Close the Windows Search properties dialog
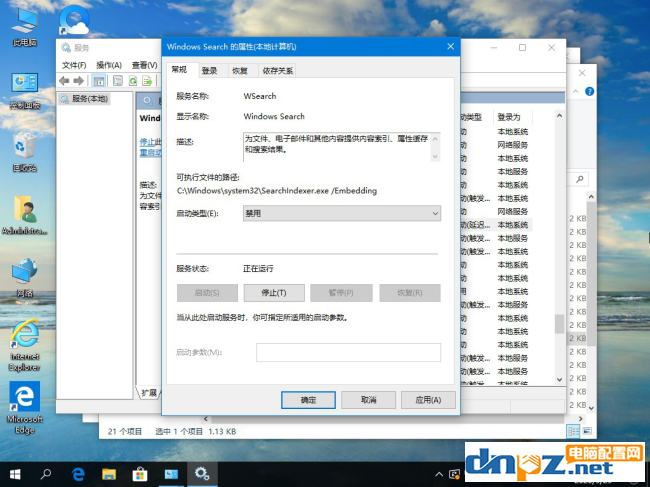The image size is (650, 487). tap(451, 47)
